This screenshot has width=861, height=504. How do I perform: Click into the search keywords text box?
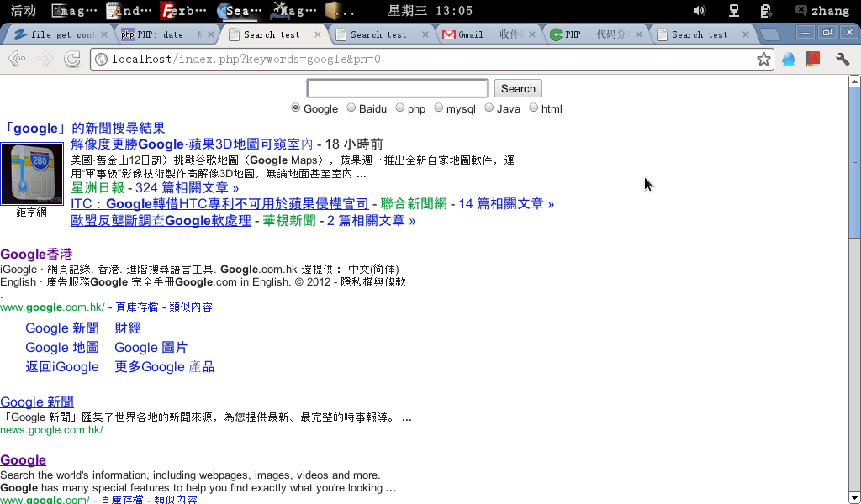tap(397, 88)
